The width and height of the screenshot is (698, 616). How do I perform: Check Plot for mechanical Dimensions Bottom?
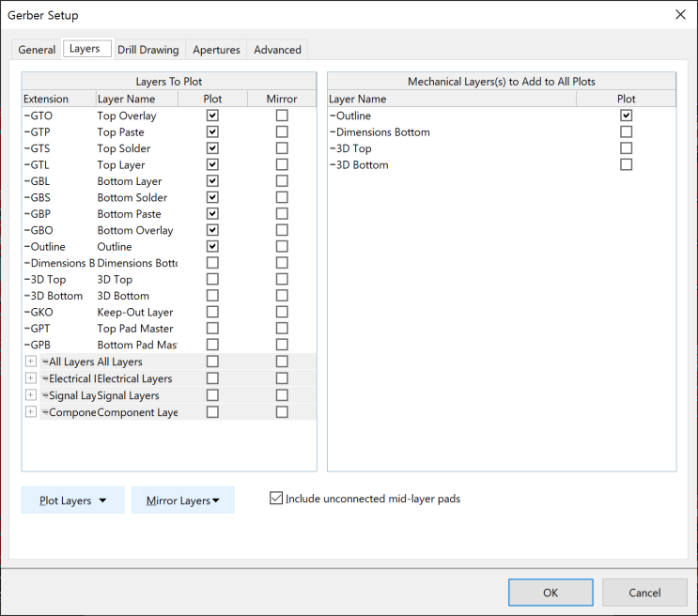(x=626, y=132)
